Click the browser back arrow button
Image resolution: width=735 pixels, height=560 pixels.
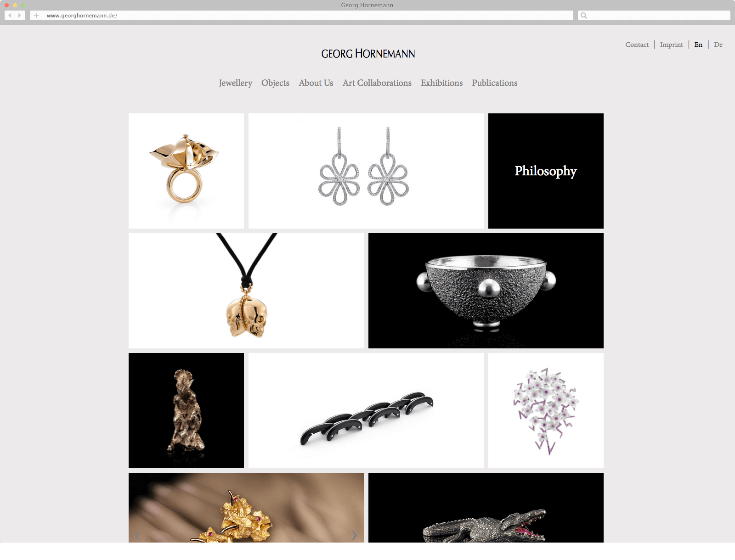point(10,16)
